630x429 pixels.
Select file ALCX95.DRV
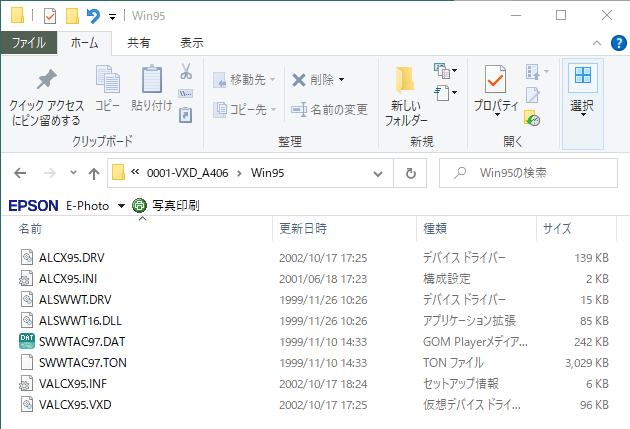pyautogui.click(x=72, y=257)
